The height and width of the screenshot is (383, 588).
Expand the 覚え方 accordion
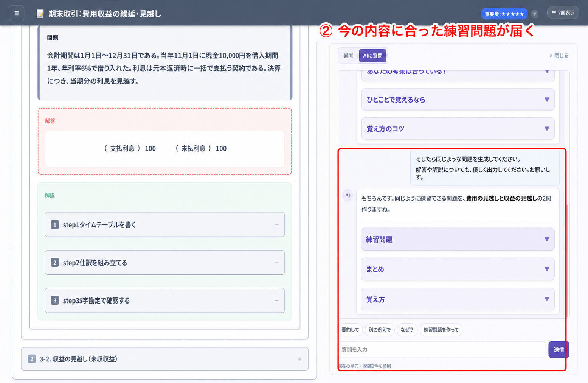coord(458,299)
